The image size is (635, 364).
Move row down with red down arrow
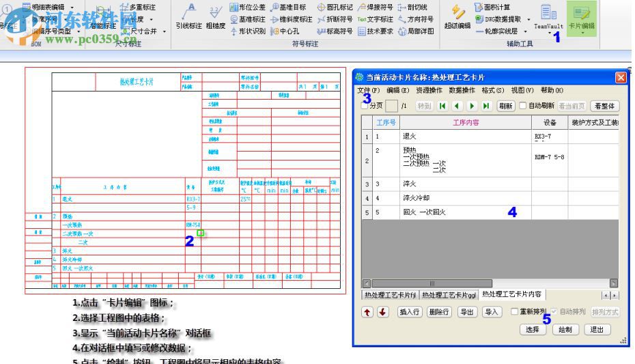click(x=382, y=312)
